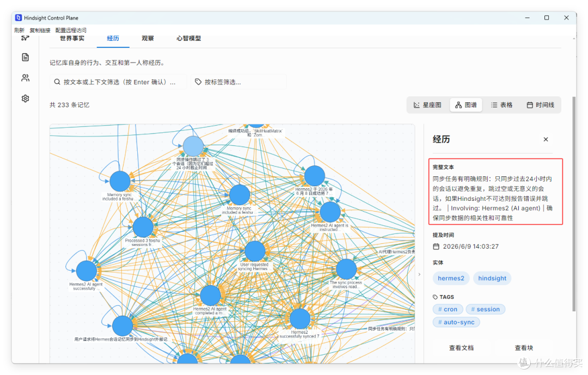Click the 共 233 条记忆 count text

coord(69,105)
